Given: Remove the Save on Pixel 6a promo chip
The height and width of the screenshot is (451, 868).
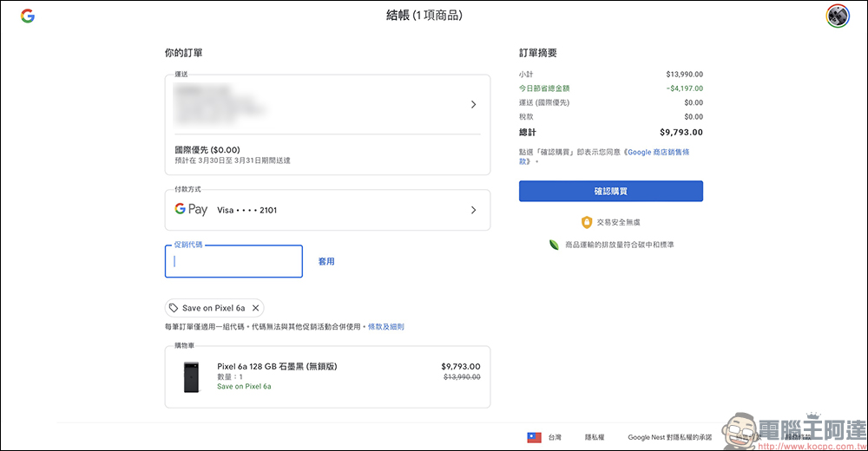Looking at the screenshot, I should (255, 308).
